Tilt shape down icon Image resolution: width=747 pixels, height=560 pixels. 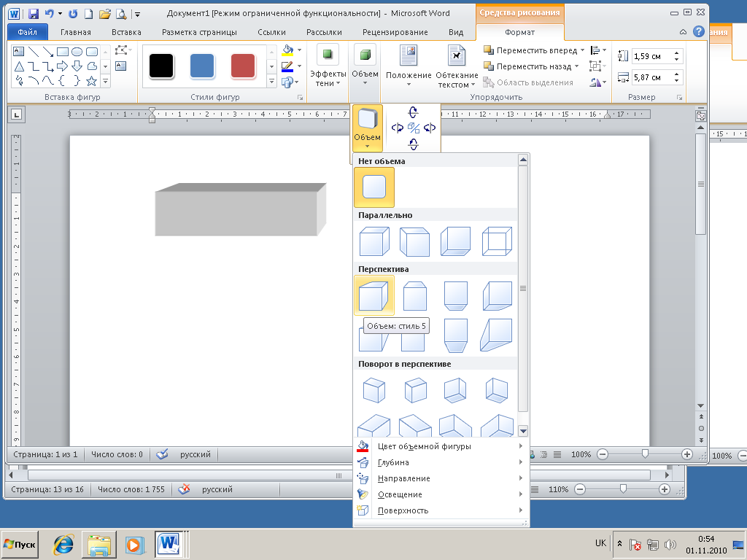click(414, 144)
